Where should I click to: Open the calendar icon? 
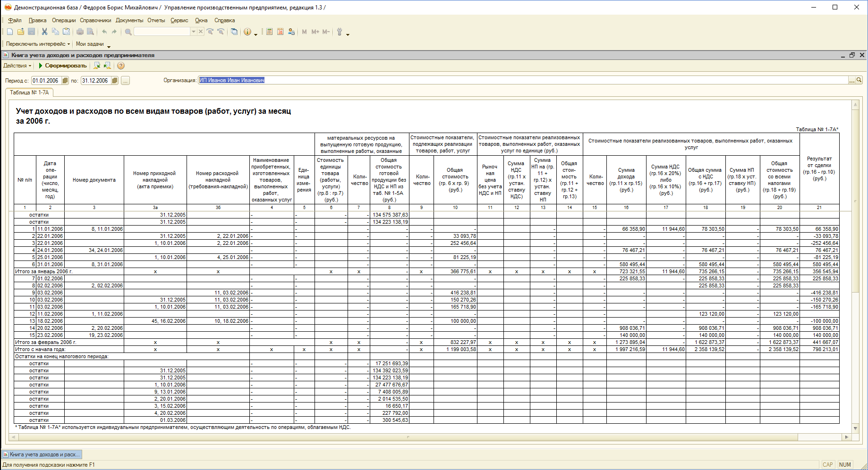pyautogui.click(x=281, y=32)
